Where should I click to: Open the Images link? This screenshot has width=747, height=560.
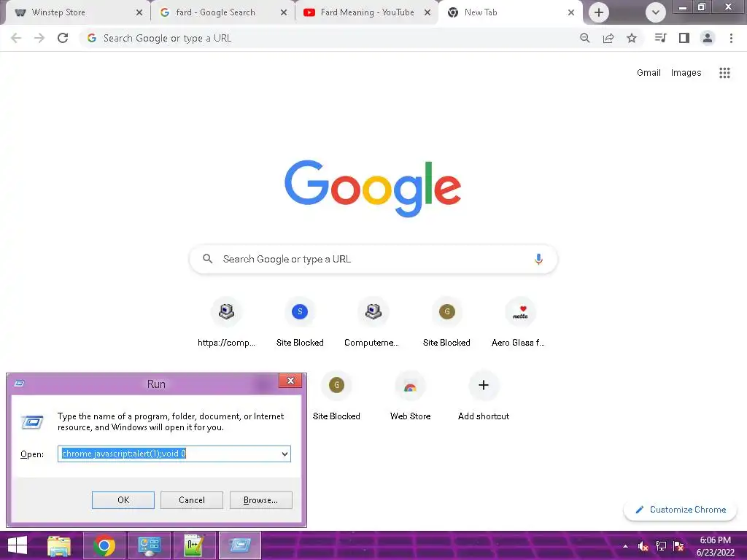coord(686,72)
